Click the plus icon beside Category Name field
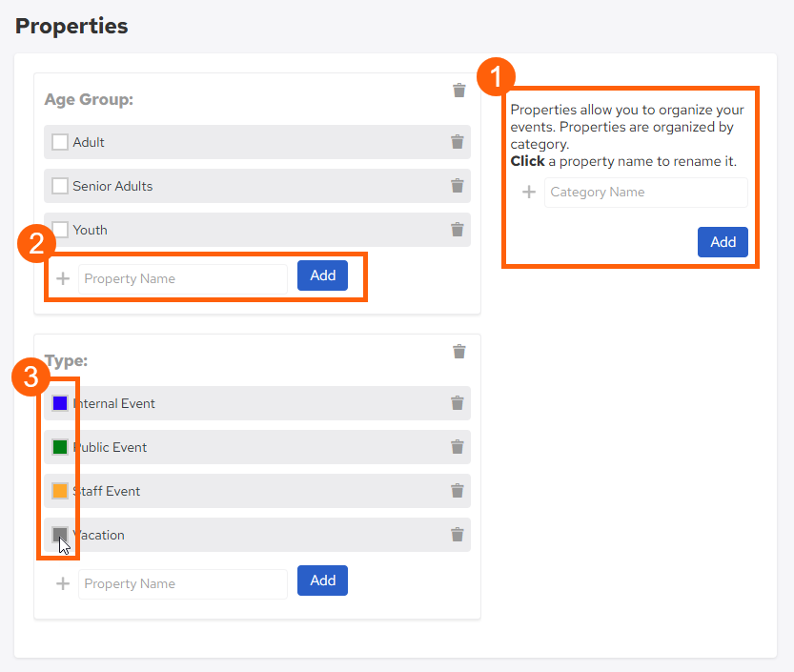This screenshot has height=672, width=794. (528, 193)
